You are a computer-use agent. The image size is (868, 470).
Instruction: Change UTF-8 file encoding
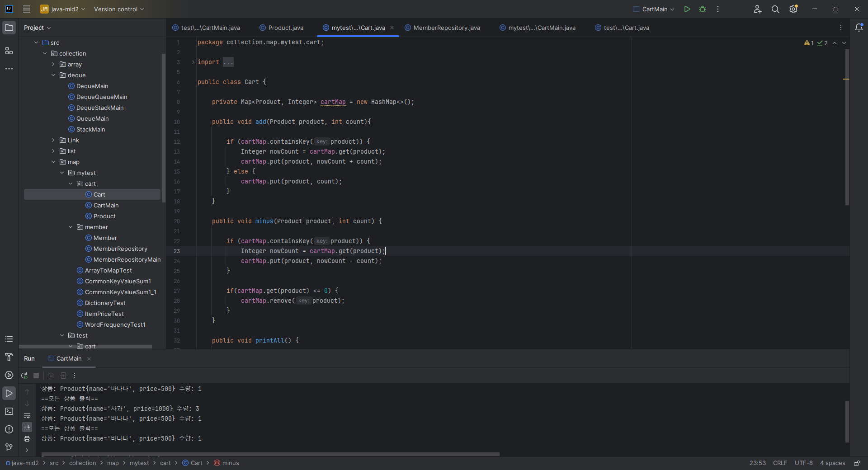coord(803,463)
